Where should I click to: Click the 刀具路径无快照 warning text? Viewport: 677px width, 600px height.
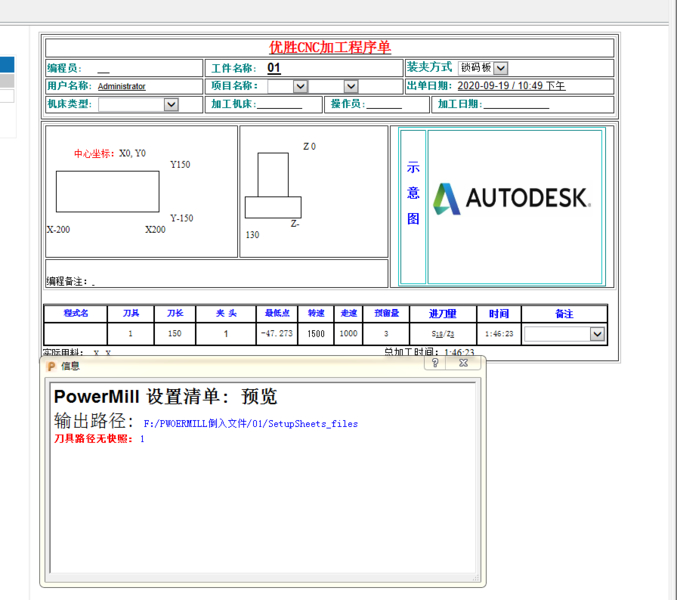coord(93,439)
